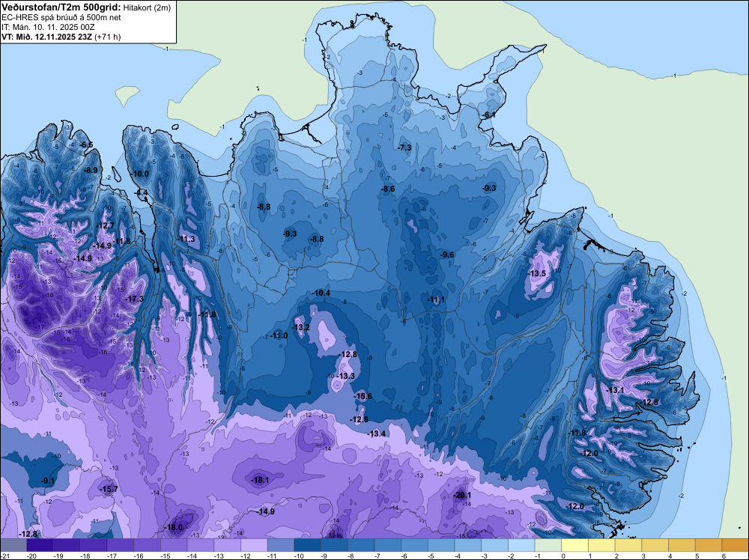The image size is (749, 560).
Task: Click the -11.3 temperature value
Action: pyautogui.click(x=187, y=239)
